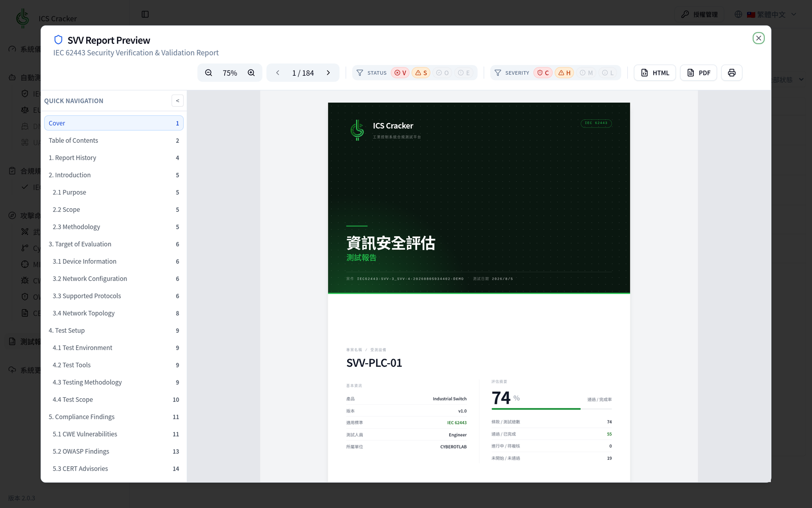Toggle severity filter L (low)
812x508 pixels.
[x=608, y=73]
